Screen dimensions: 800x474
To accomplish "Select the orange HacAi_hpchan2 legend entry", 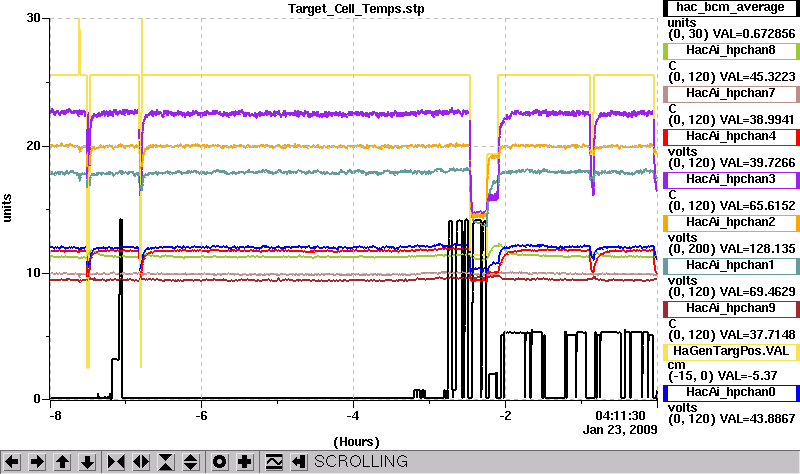I will (731, 222).
